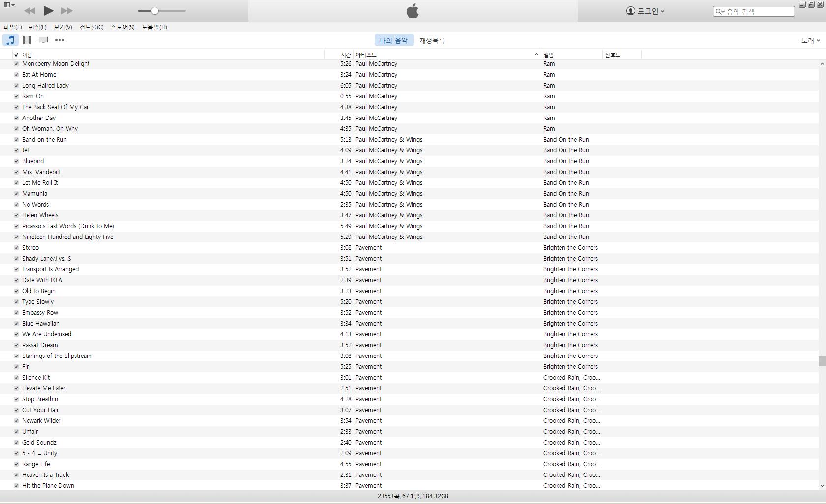Open the three-dot More menu

click(59, 40)
